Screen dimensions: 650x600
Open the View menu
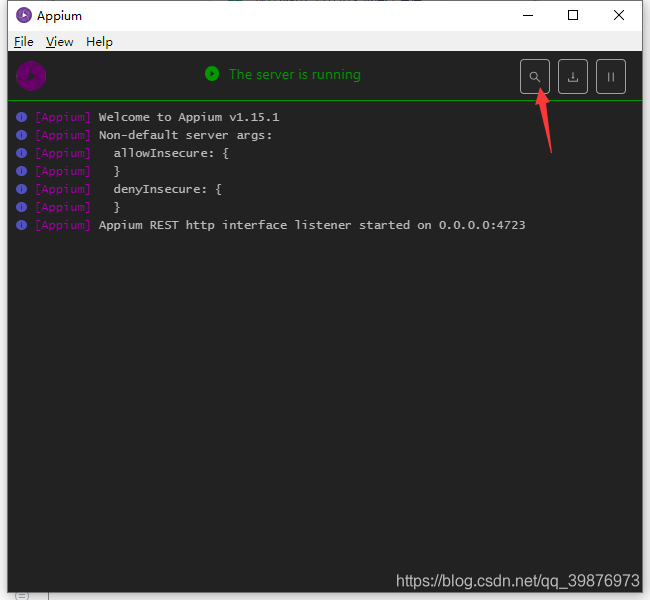point(59,42)
